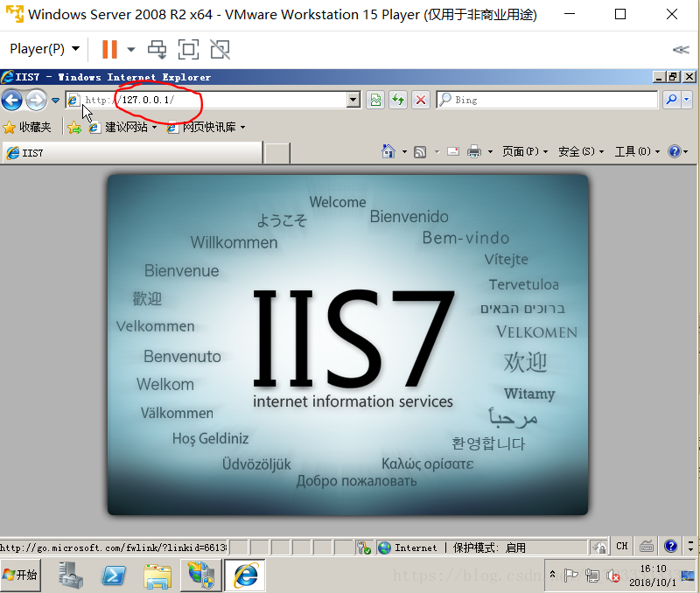This screenshot has height=593, width=700.
Task: Open the dropdown beside the pause button
Action: click(130, 49)
